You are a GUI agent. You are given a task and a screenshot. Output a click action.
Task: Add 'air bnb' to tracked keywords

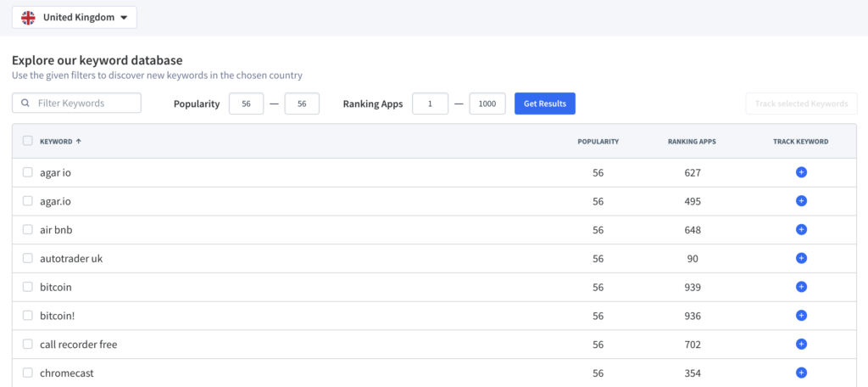tap(801, 229)
